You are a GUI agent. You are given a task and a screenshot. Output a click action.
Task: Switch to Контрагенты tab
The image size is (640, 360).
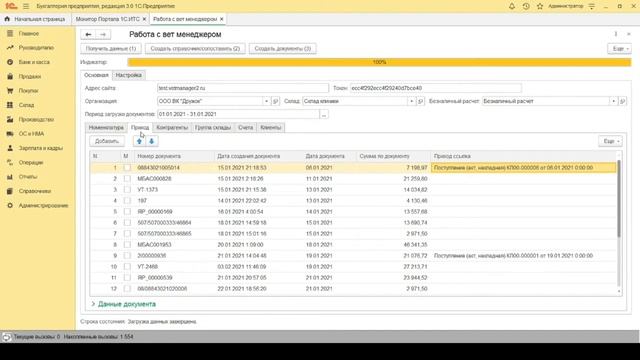coord(172,128)
